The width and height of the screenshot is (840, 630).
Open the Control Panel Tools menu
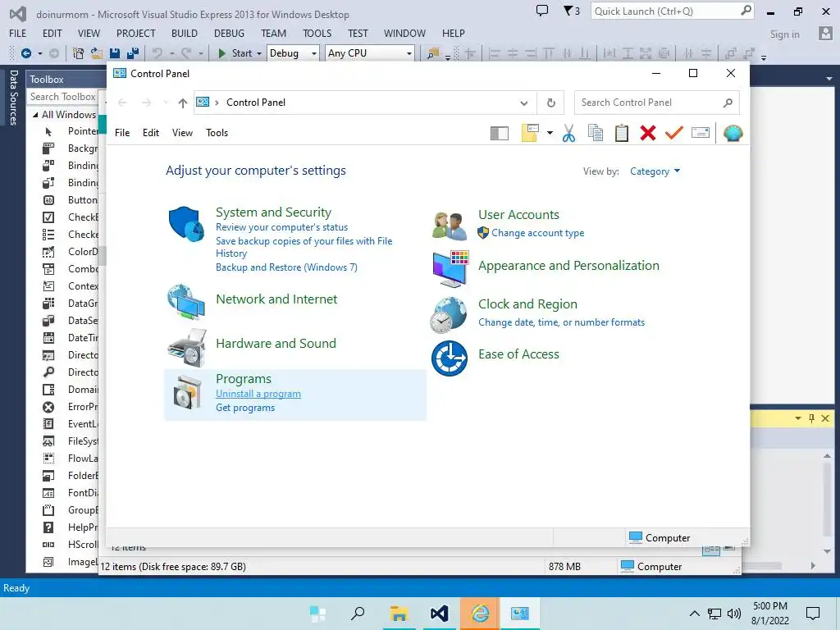tap(217, 133)
